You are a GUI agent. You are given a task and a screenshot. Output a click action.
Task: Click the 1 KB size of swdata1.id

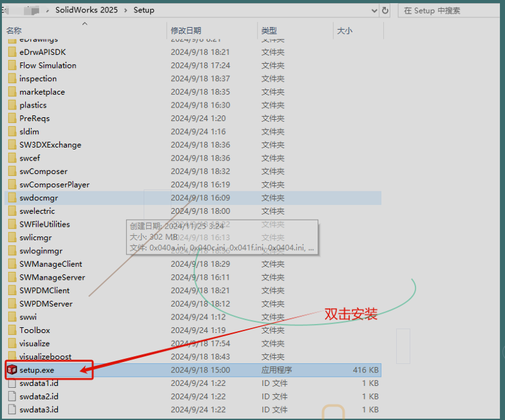click(370, 383)
